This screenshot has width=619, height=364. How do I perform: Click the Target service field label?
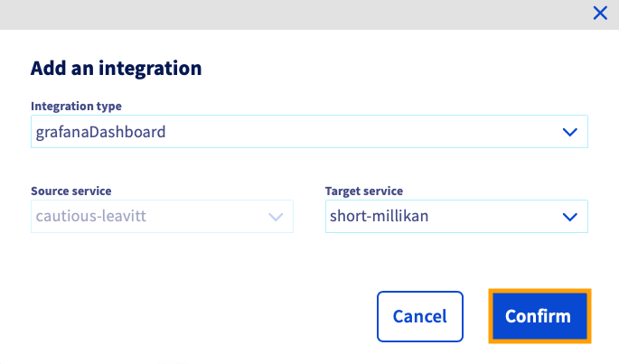point(364,191)
